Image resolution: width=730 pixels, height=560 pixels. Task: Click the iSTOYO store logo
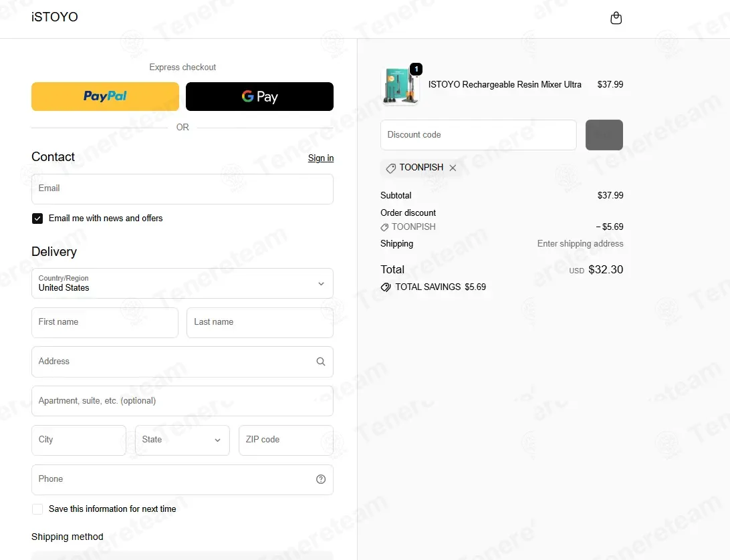coord(54,17)
